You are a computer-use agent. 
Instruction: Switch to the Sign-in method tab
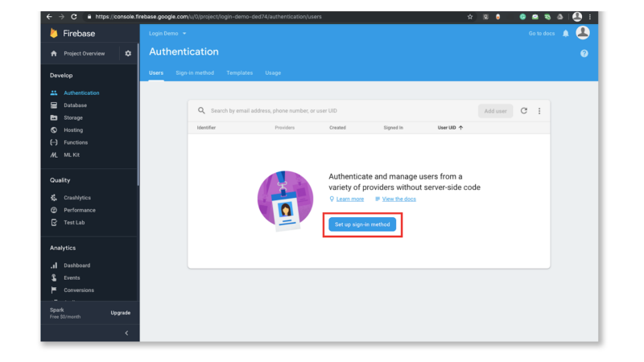click(195, 72)
